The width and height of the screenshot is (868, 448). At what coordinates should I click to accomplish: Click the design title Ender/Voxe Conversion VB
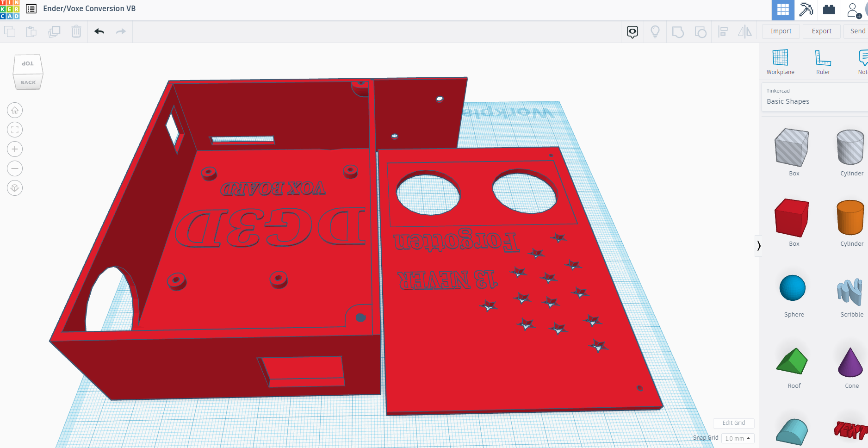point(89,9)
